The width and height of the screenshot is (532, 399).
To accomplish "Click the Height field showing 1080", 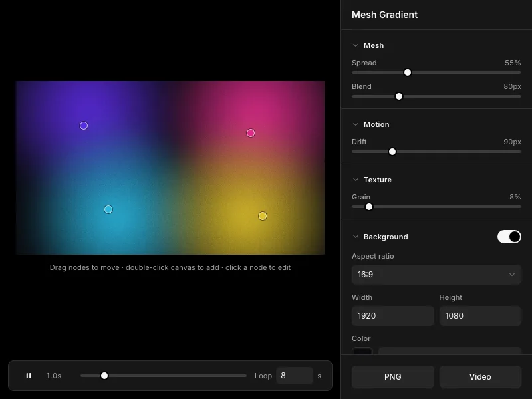I will pos(480,316).
